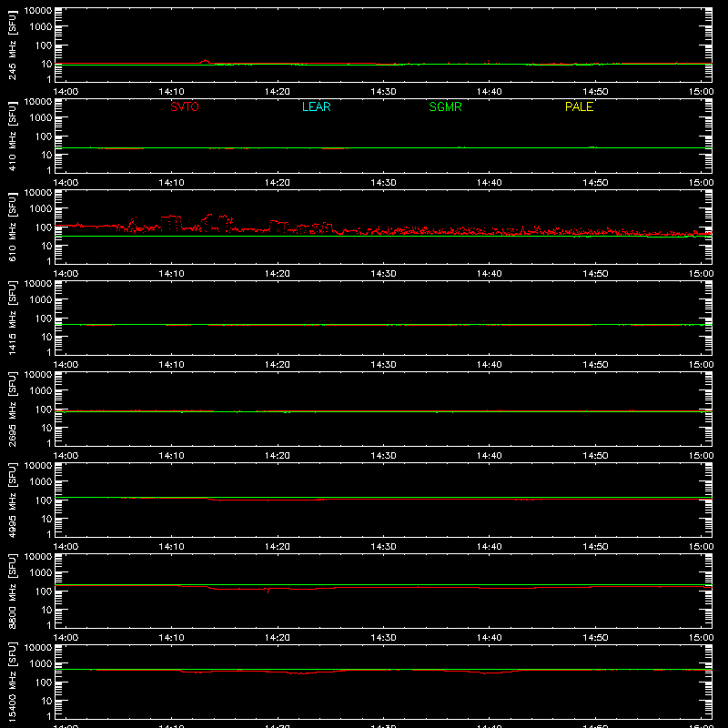
Task: Select the 15400 MHz [SFU] axis title
Action: click(x=12, y=682)
